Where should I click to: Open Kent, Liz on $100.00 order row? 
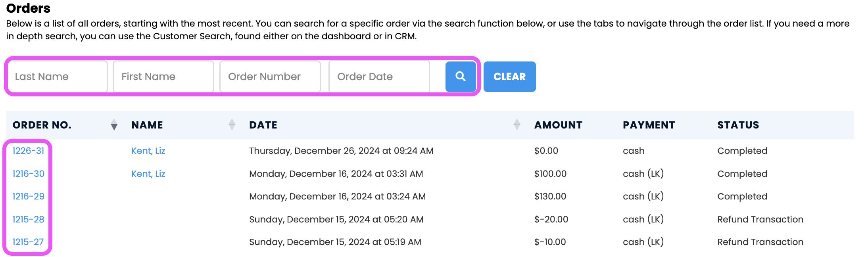148,174
